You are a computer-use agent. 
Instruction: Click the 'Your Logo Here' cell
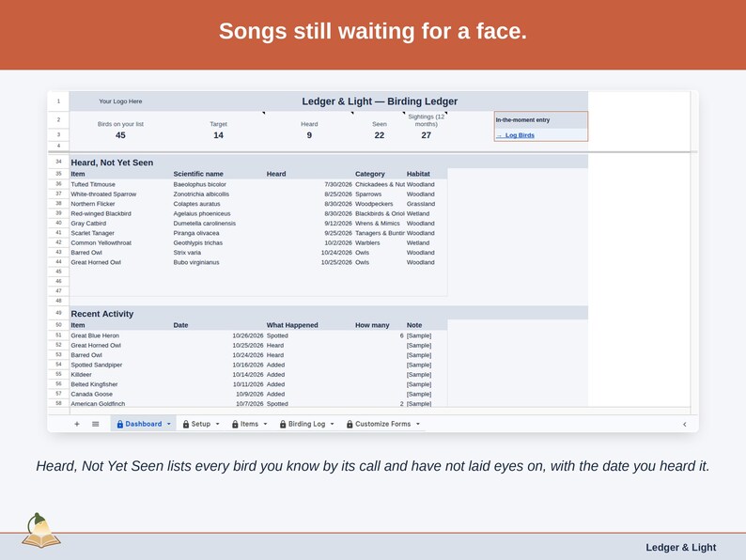[120, 101]
